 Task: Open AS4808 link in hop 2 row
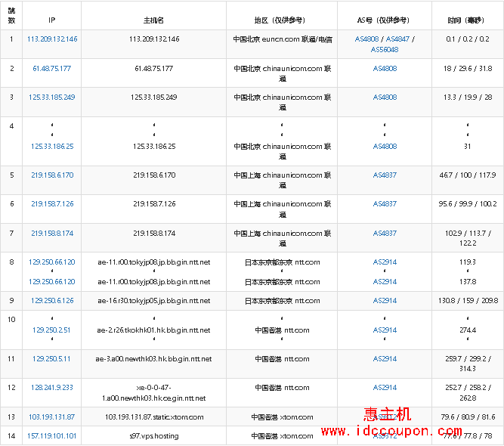pyautogui.click(x=385, y=68)
